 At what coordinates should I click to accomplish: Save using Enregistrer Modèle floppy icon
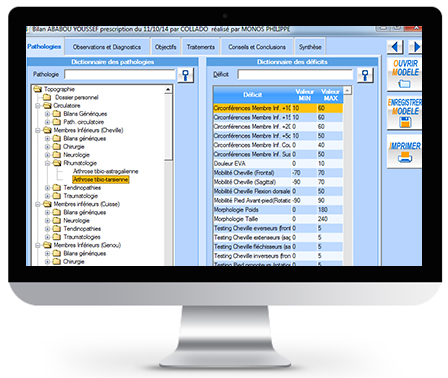point(405,122)
